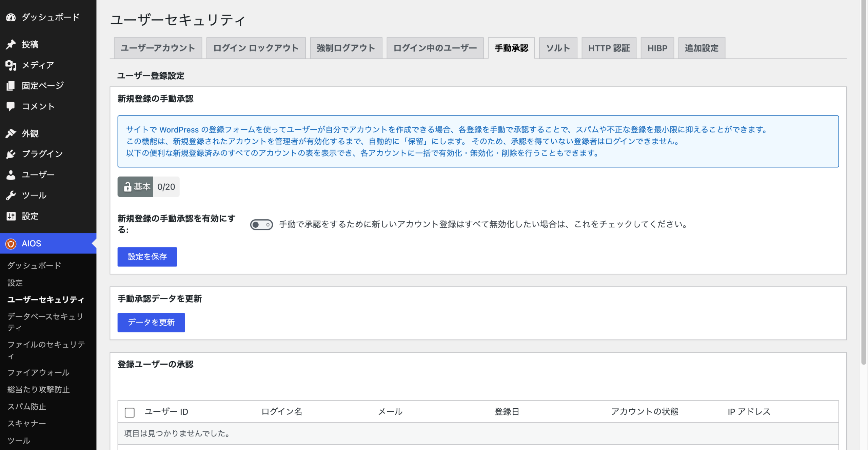The width and height of the screenshot is (868, 450).
Task: Open ファイアウォール submenu link
Action: click(38, 373)
